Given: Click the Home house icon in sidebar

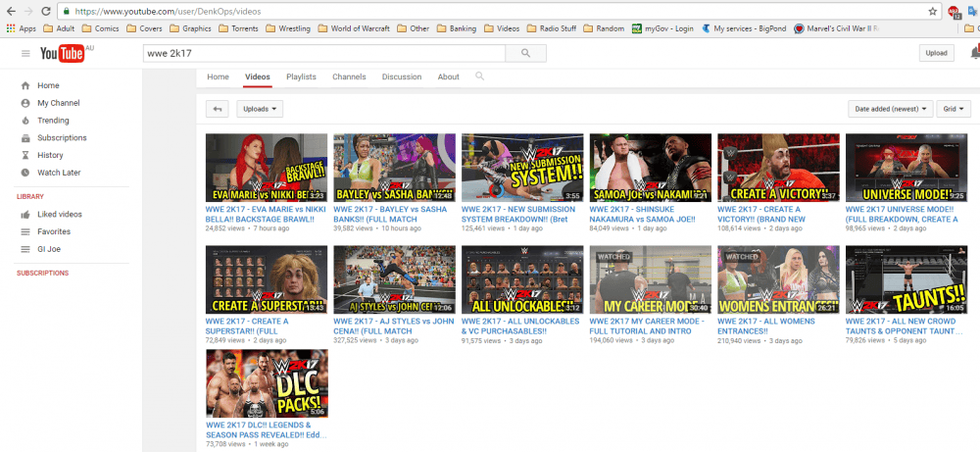Looking at the screenshot, I should [25, 85].
